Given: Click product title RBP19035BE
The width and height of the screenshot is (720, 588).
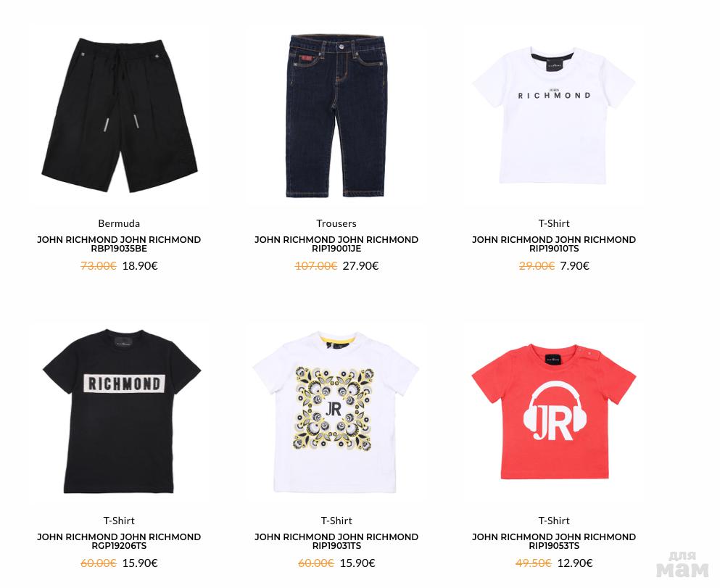Looking at the screenshot, I should [119, 244].
